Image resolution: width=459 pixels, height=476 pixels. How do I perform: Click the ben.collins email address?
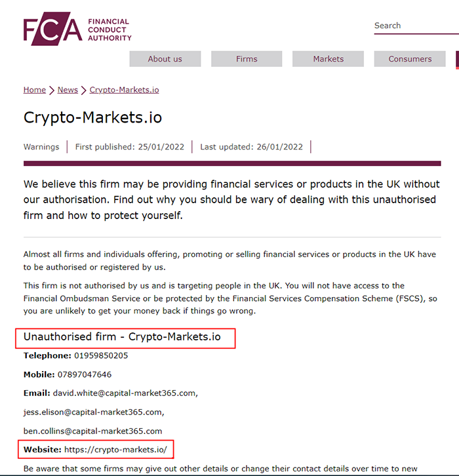(x=92, y=431)
